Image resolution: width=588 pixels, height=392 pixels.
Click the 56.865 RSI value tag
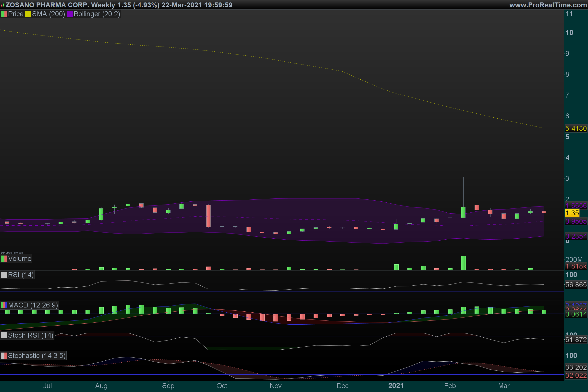[576, 285]
